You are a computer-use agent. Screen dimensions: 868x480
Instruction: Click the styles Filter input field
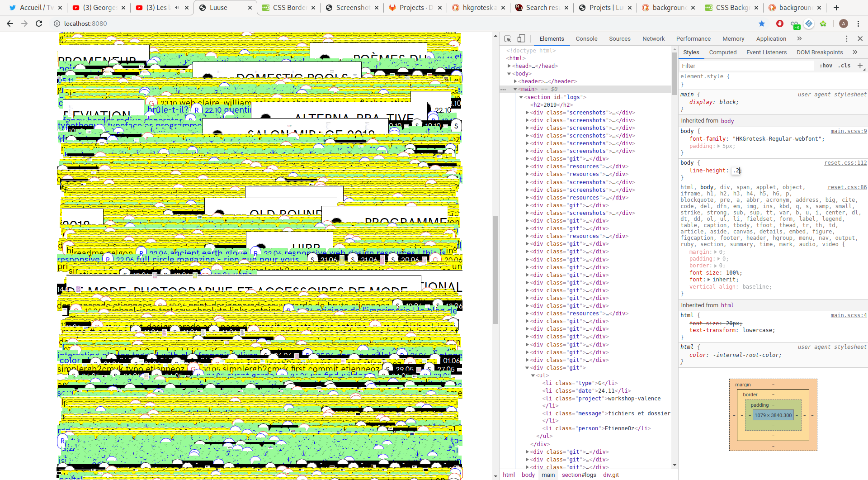(x=746, y=66)
